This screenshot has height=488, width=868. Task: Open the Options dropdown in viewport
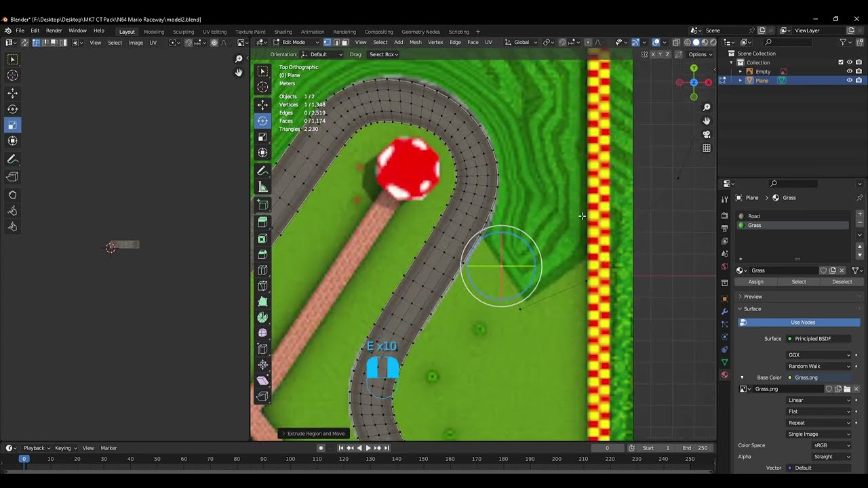coord(699,54)
